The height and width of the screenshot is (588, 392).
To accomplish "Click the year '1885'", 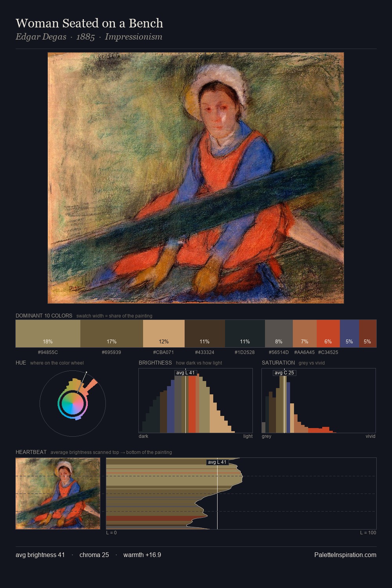I will (85, 37).
